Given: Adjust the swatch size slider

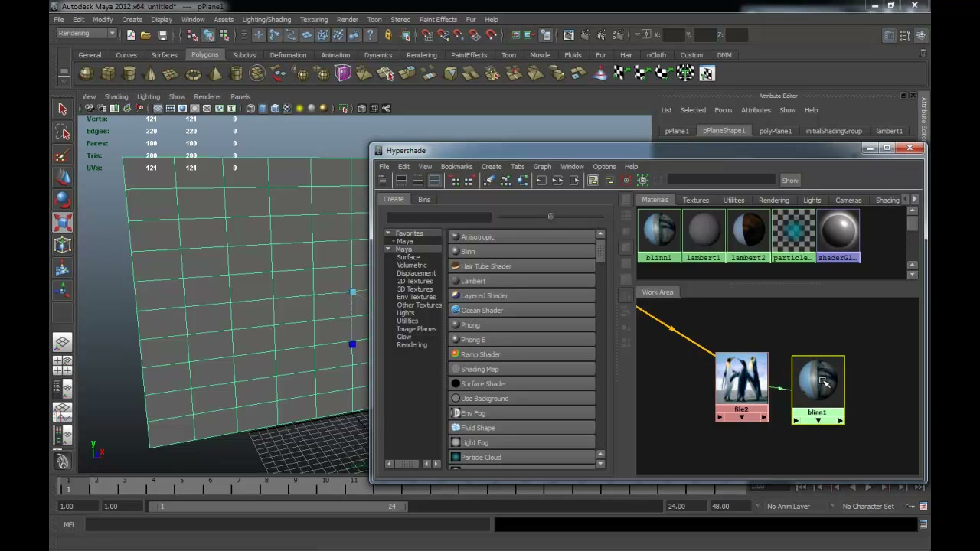Looking at the screenshot, I should 550,217.
